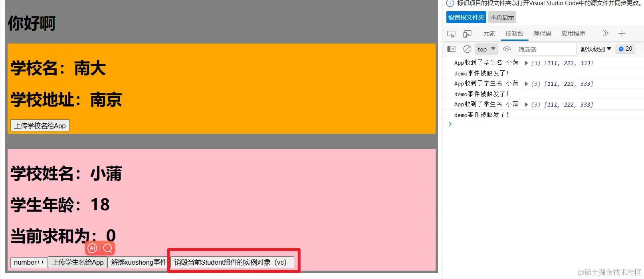Click the 解绑xuesheng事件 button
The height and width of the screenshot is (279, 644).
pyautogui.click(x=139, y=263)
